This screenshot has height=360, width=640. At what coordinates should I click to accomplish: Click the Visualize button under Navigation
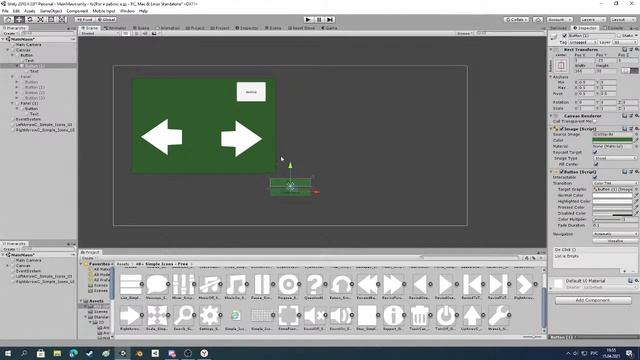pyautogui.click(x=615, y=241)
